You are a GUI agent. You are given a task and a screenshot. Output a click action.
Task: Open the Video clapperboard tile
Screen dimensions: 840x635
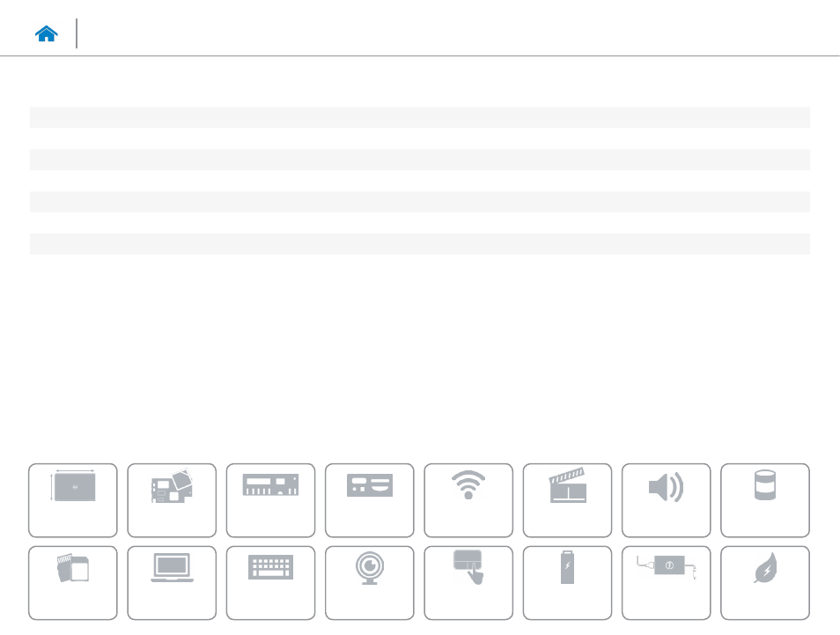point(567,499)
